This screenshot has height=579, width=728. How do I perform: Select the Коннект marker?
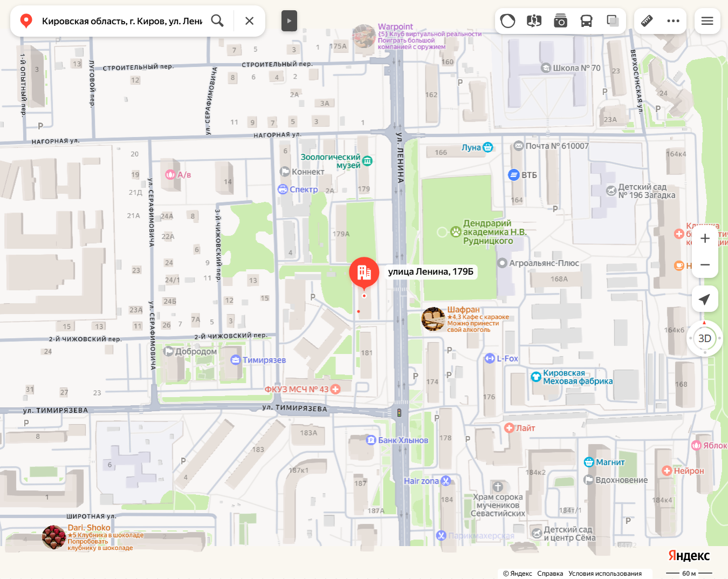coord(285,172)
